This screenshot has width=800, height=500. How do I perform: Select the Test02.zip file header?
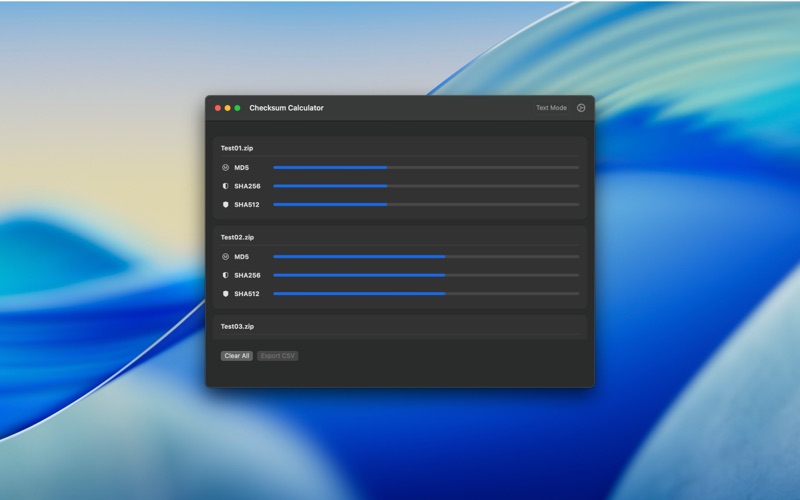tap(237, 237)
